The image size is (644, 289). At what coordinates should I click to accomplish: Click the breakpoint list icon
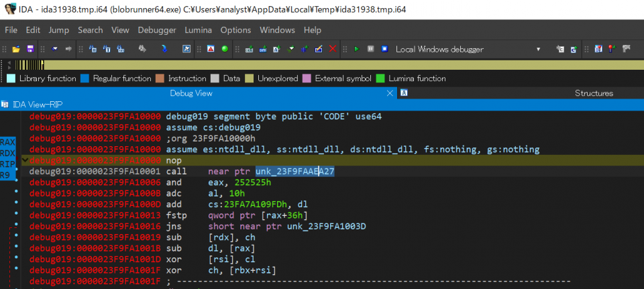598,49
